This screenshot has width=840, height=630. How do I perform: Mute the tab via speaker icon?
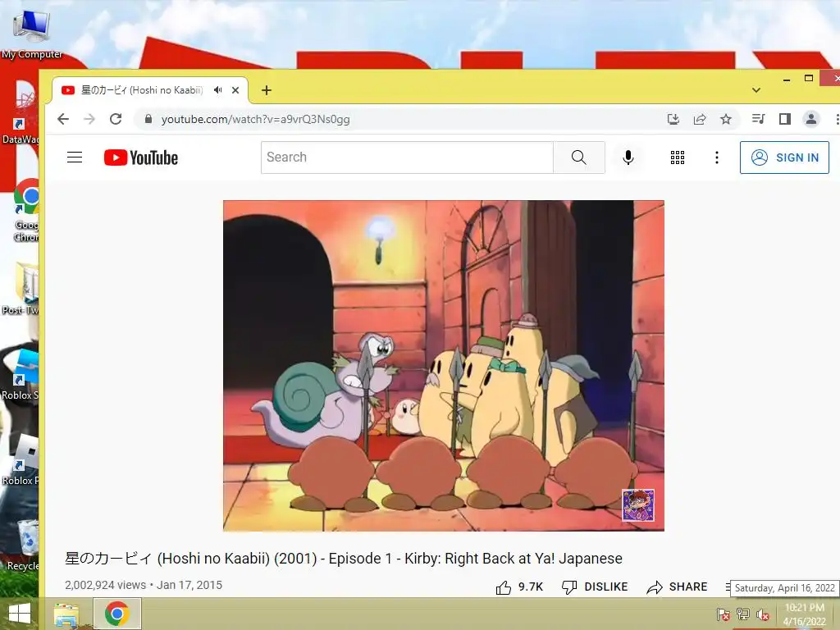tap(217, 90)
